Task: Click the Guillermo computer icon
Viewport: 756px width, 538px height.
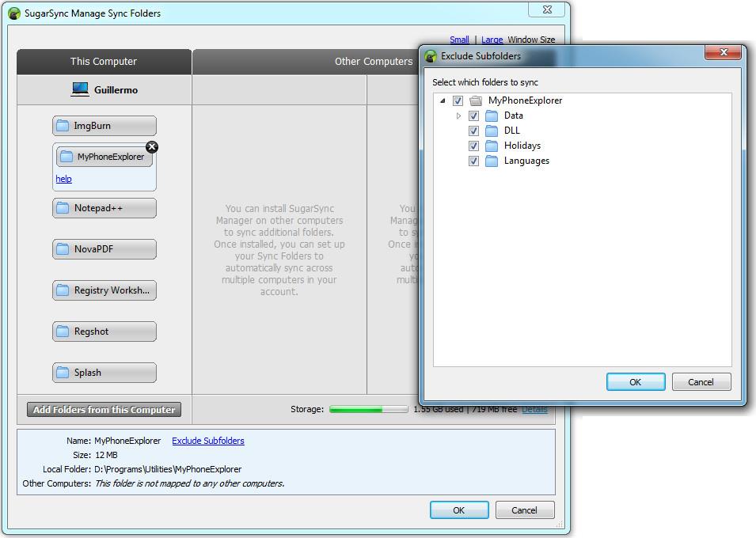Action: (80, 89)
